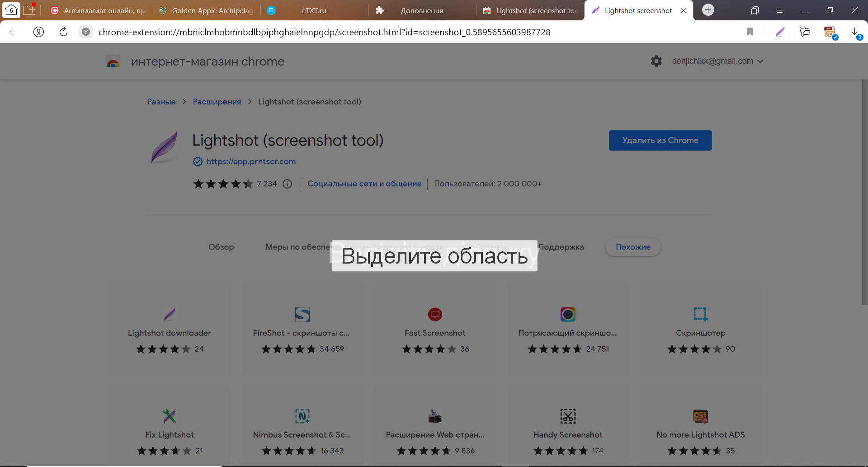Switch to the Антиплагиат онлайн tab
This screenshot has height=467, width=868.
[x=98, y=10]
